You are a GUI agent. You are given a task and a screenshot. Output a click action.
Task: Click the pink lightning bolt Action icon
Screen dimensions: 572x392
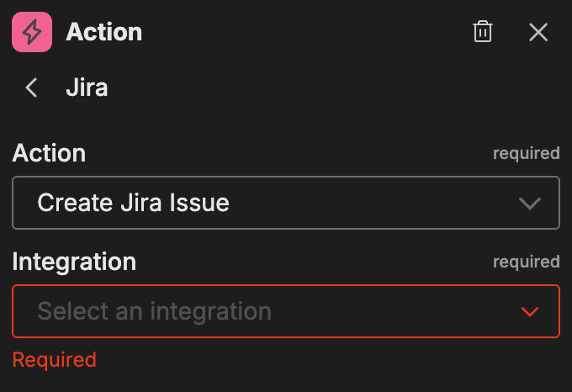pyautogui.click(x=32, y=33)
